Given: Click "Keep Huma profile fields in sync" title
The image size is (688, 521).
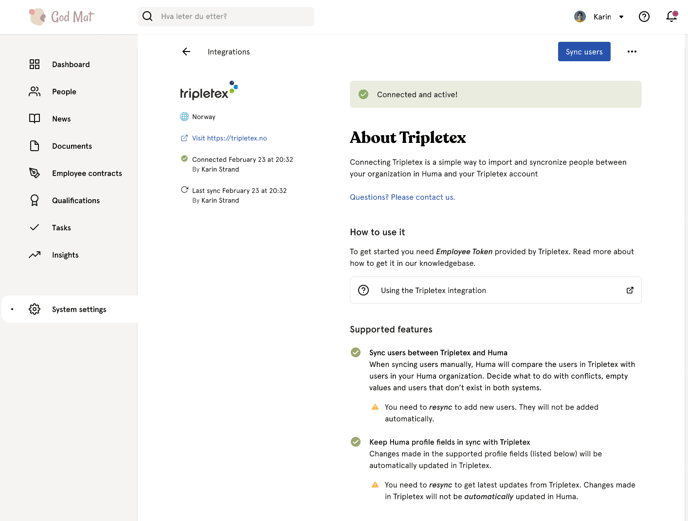Looking at the screenshot, I should point(449,442).
